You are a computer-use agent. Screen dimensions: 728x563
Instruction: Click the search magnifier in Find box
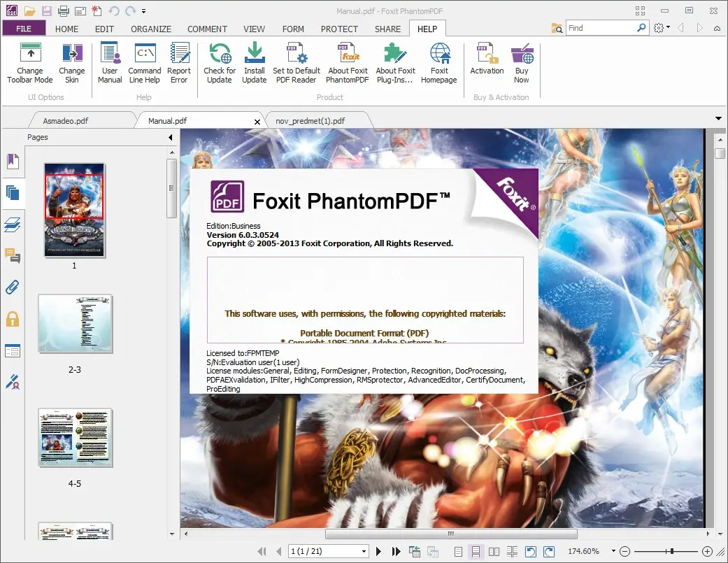click(641, 28)
